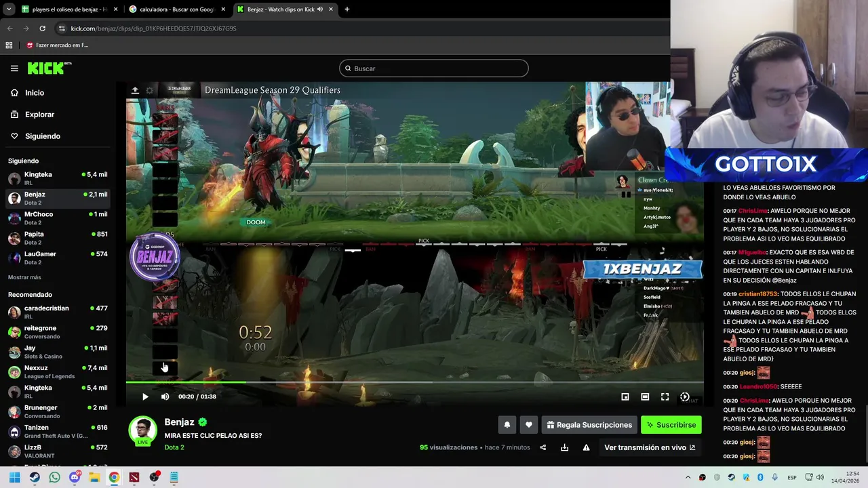This screenshot has width=868, height=488.
Task: Play the clip with the play button
Action: (145, 396)
